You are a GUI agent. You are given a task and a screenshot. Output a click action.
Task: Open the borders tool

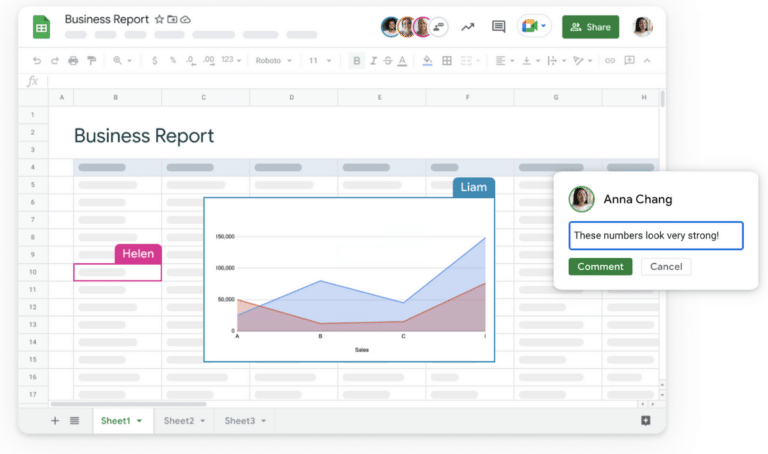[446, 61]
